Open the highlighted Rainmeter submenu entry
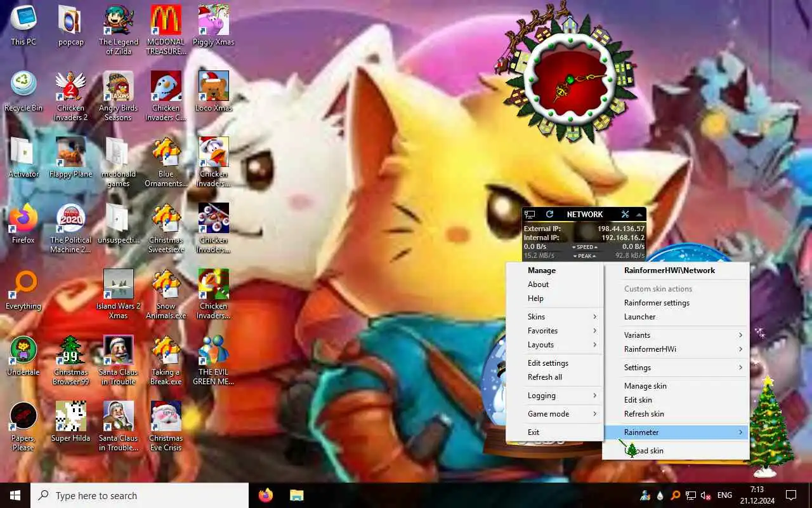 676,432
